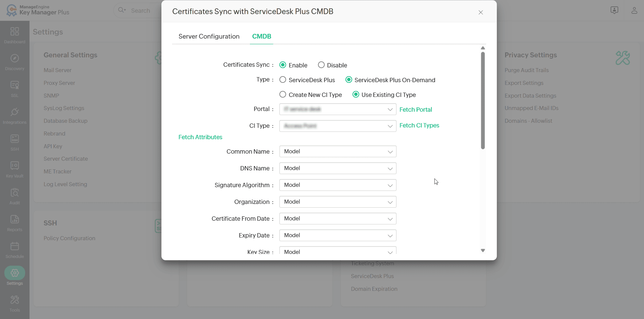Click the Settings gear icon in sidebar
The height and width of the screenshot is (319, 644).
click(14, 273)
